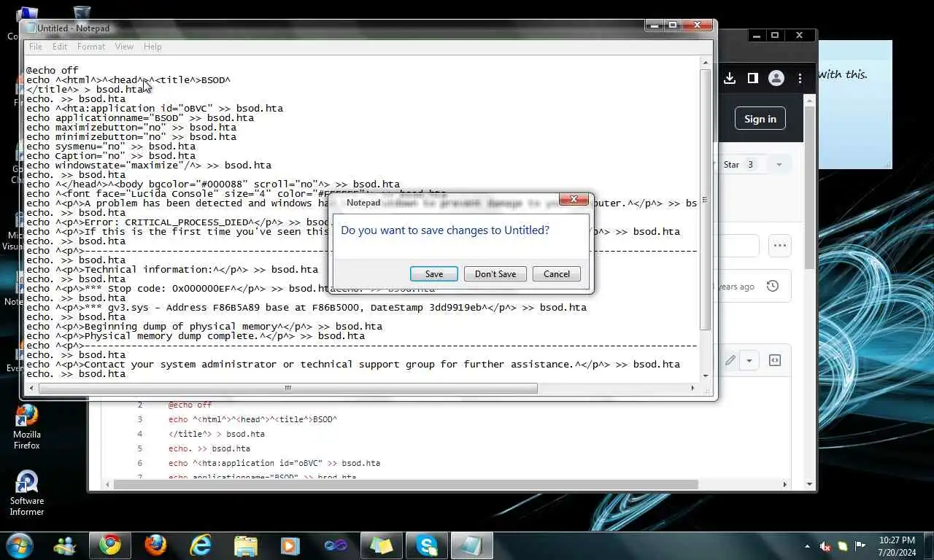This screenshot has height=560, width=934.
Task: Open the File menu in Notepad
Action: click(35, 47)
